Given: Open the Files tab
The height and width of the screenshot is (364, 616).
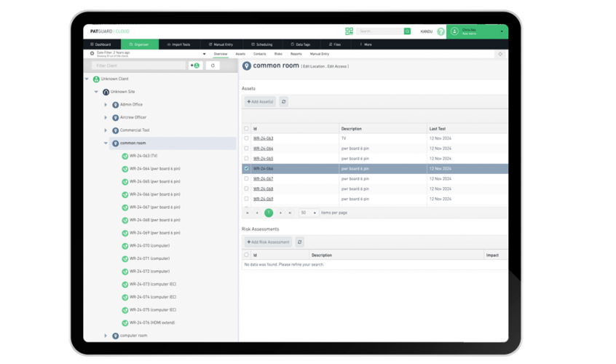Looking at the screenshot, I should 335,44.
